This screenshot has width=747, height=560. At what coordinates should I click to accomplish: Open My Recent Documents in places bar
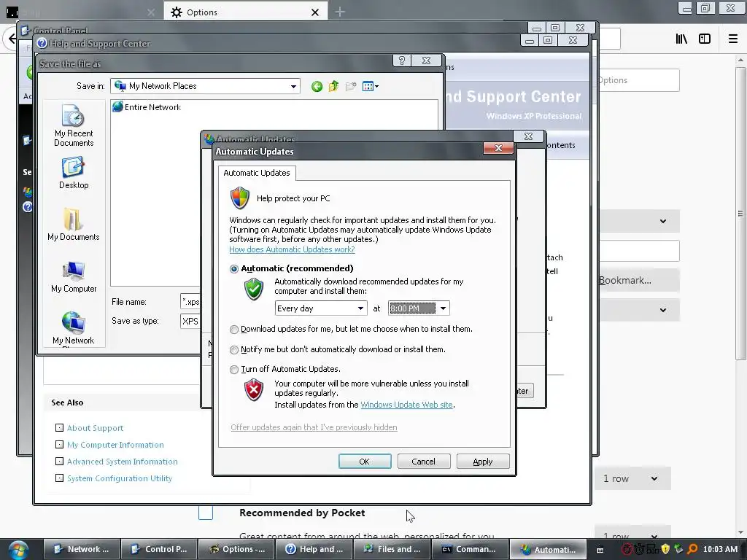tap(74, 125)
